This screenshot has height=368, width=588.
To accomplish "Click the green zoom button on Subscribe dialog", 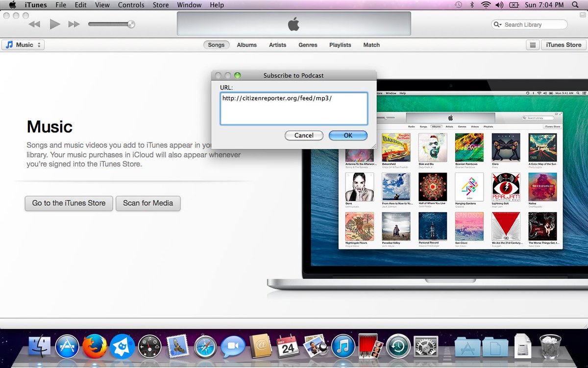I will coord(237,75).
